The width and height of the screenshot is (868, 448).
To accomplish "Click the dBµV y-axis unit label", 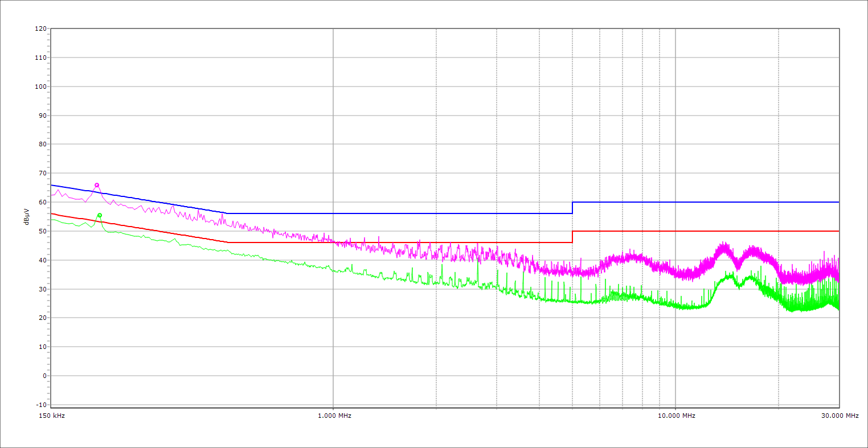I will click(x=27, y=216).
